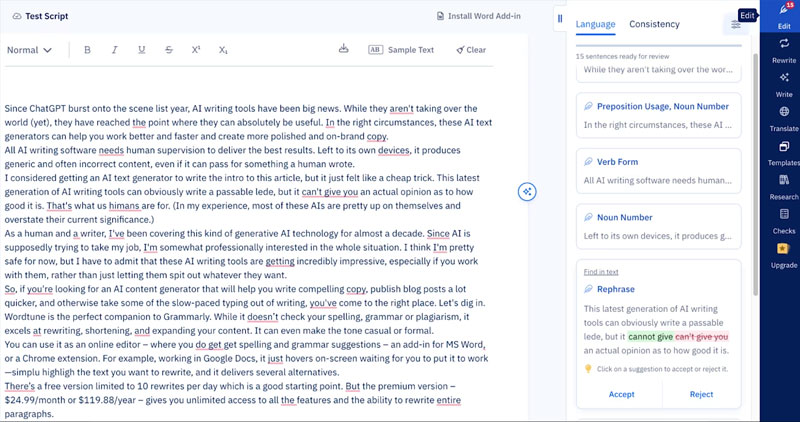
Task: Open the Templates tool
Action: click(784, 153)
